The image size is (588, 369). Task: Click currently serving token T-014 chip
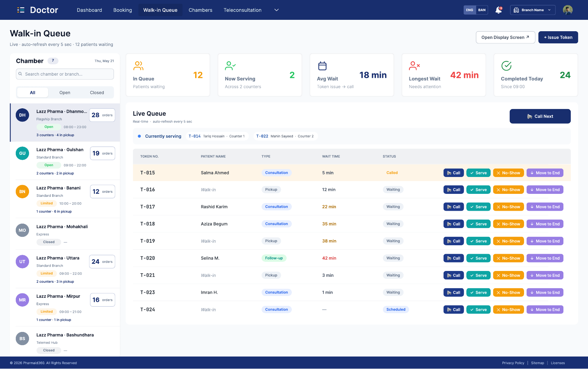pos(217,136)
